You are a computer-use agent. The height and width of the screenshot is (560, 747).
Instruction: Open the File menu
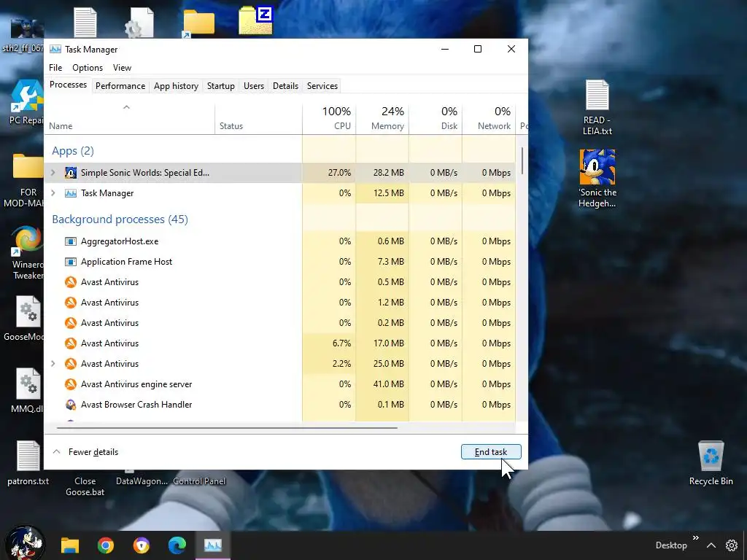click(55, 68)
